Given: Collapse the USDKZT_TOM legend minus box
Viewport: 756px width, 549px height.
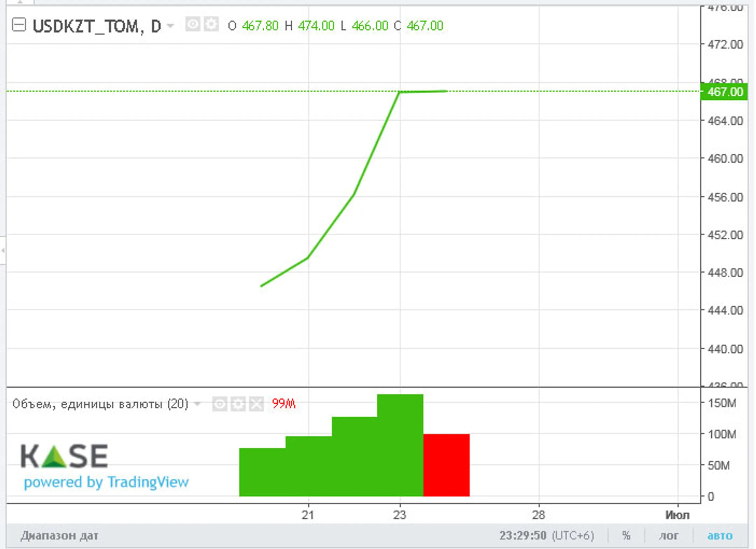Looking at the screenshot, I should [x=19, y=25].
